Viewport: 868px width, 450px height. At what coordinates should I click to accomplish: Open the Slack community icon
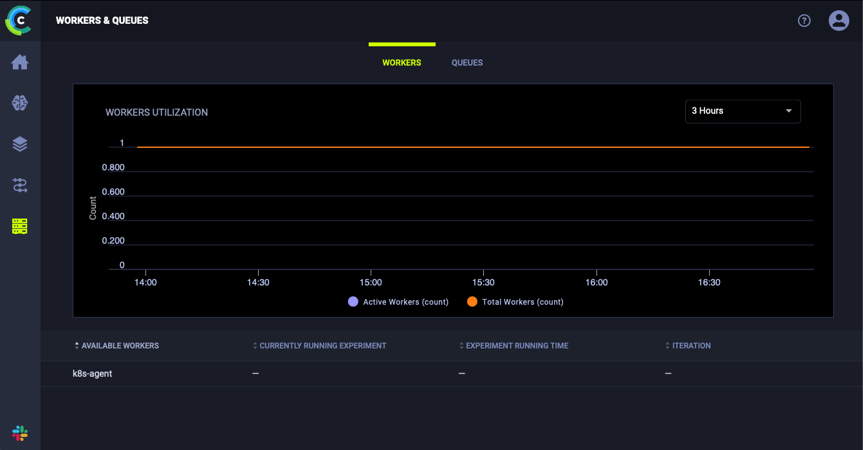(20, 433)
